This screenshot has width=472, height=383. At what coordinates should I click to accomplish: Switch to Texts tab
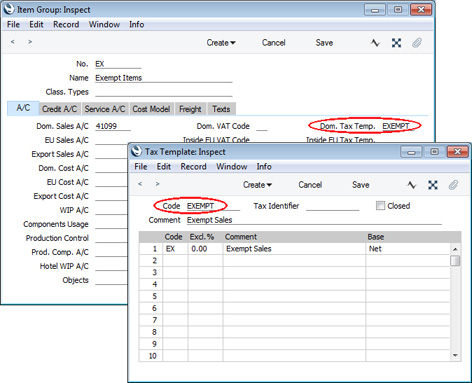[221, 109]
